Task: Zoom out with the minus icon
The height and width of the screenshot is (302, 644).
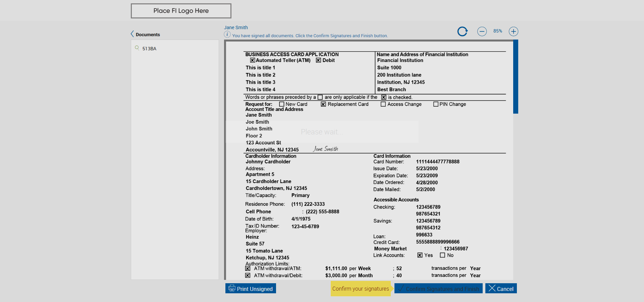Action: (x=482, y=32)
